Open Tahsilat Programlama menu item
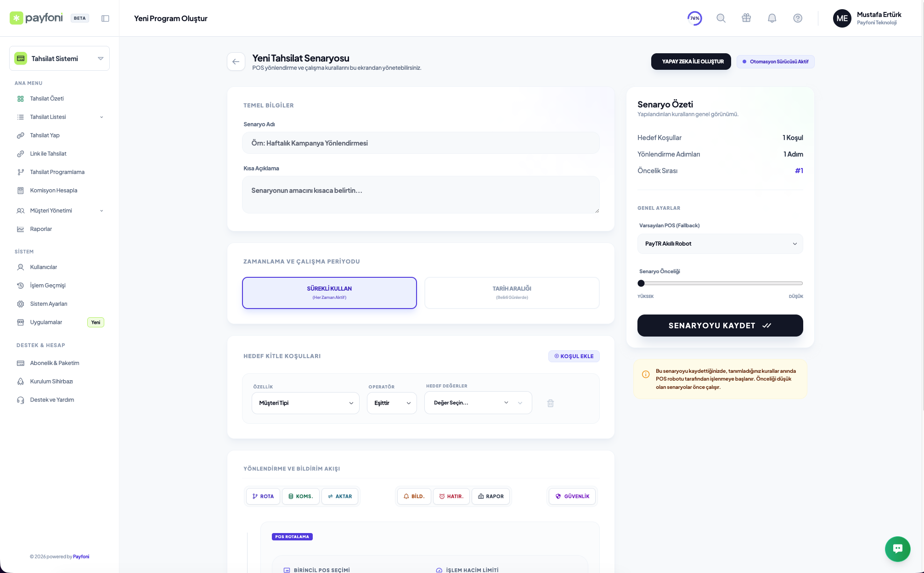924x573 pixels. (57, 172)
